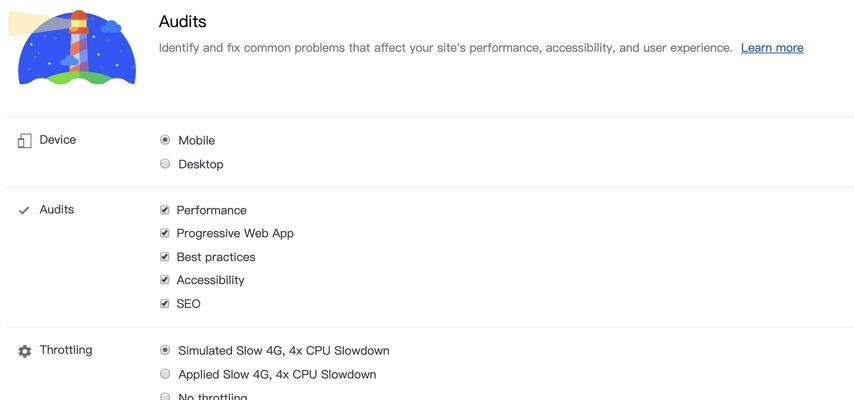
Task: Uncheck the SEO audit checkbox
Action: point(164,304)
